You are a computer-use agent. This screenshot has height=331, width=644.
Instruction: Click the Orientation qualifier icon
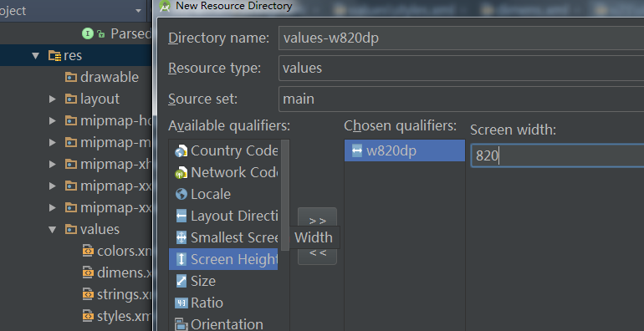point(181,324)
